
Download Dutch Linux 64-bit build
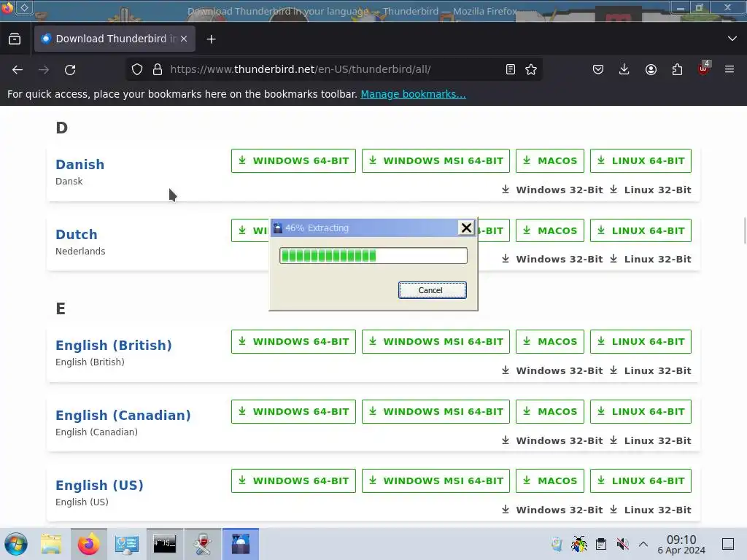640,230
